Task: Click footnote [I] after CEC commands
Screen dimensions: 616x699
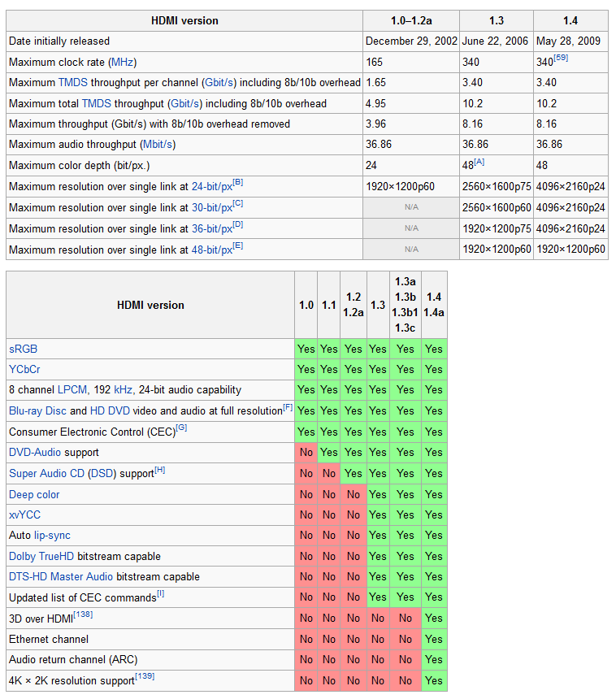Action: (160, 594)
